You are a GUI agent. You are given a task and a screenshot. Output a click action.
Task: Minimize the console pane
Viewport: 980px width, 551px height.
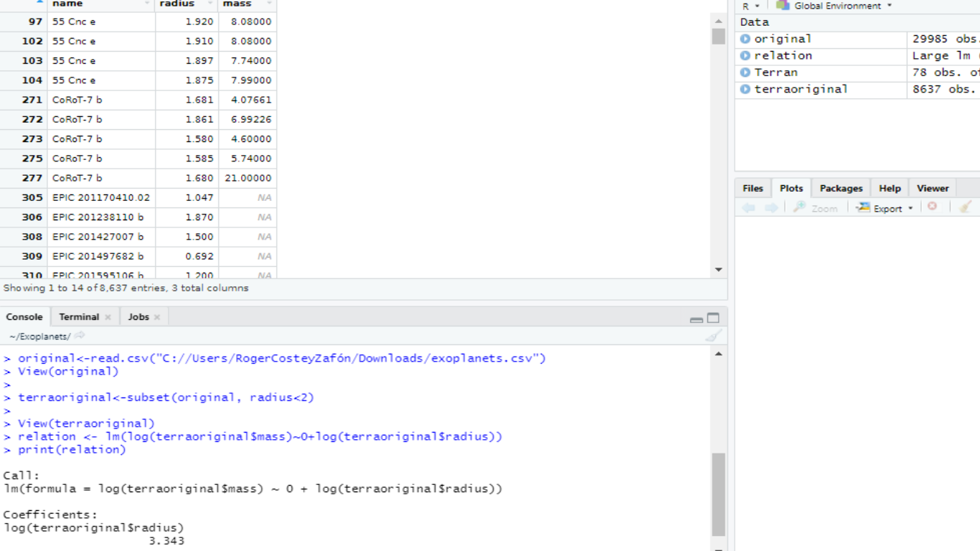pos(696,319)
